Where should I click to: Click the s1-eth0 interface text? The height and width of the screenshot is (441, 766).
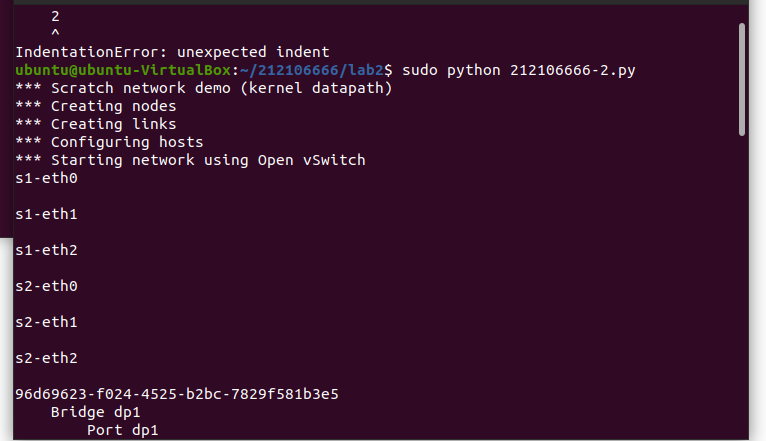[47, 178]
